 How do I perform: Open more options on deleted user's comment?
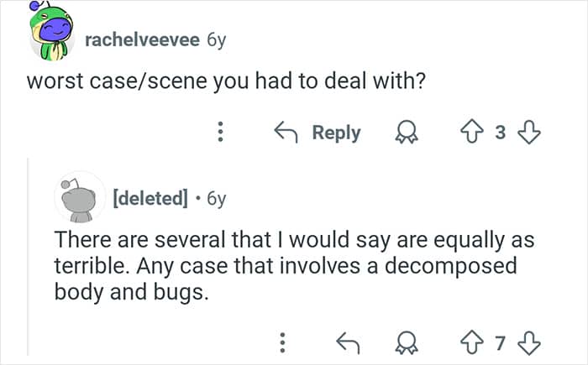[283, 341]
